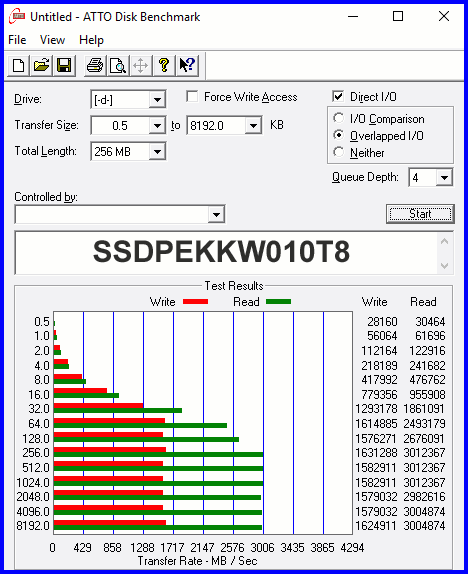
Task: Click the green read bar for 64.0
Action: tap(141, 425)
